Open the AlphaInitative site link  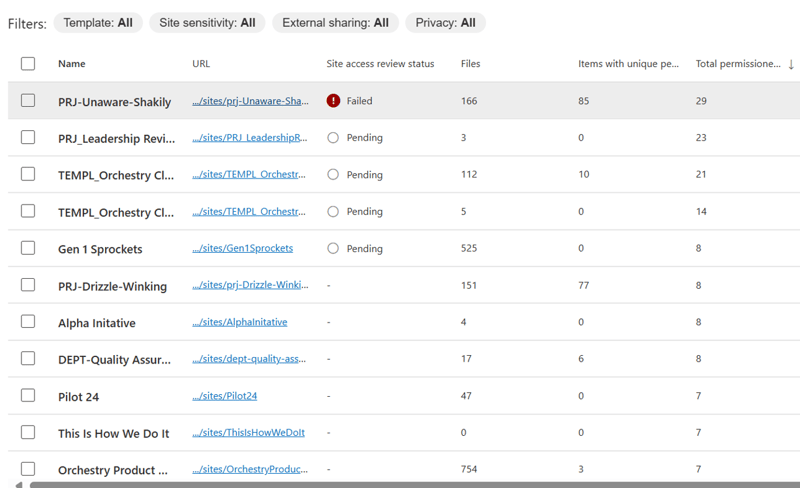point(239,322)
